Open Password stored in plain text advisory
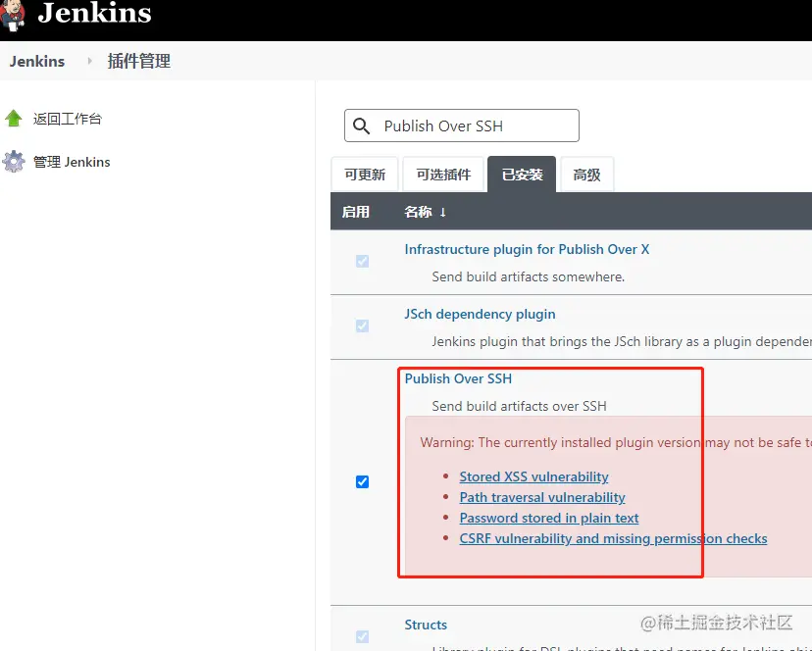 point(549,518)
